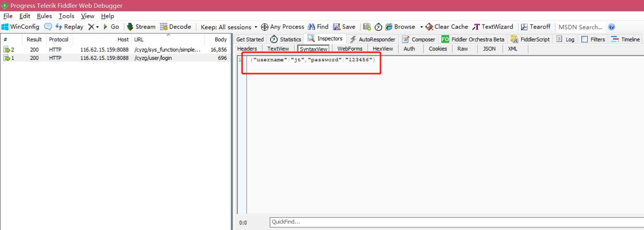644x230 pixels.
Task: Click the Go resume button
Action: click(x=111, y=27)
